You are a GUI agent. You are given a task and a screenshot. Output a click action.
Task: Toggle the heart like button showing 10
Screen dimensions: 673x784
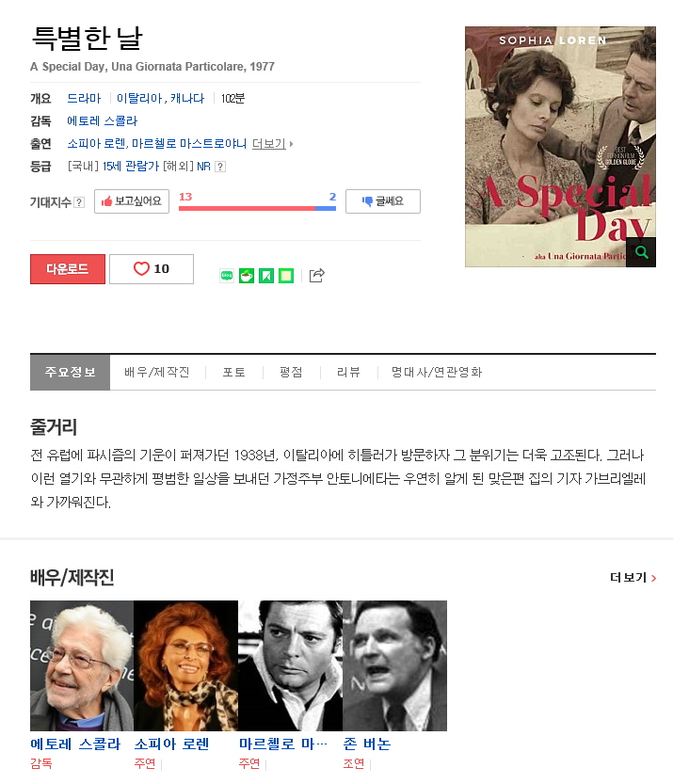(x=152, y=269)
